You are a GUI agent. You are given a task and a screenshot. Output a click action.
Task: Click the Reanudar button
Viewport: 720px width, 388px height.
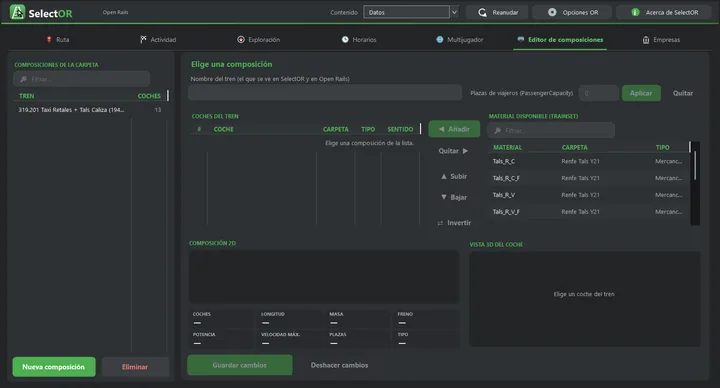tap(497, 12)
